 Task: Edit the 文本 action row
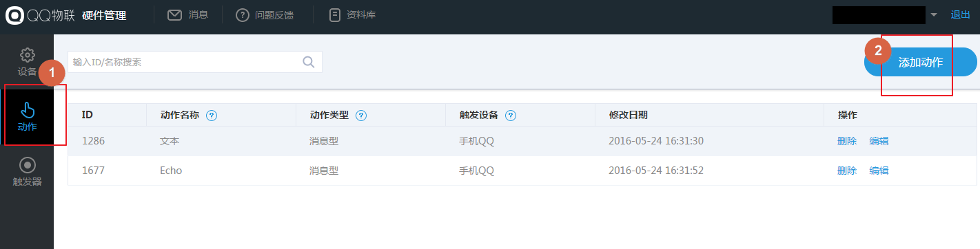click(879, 141)
